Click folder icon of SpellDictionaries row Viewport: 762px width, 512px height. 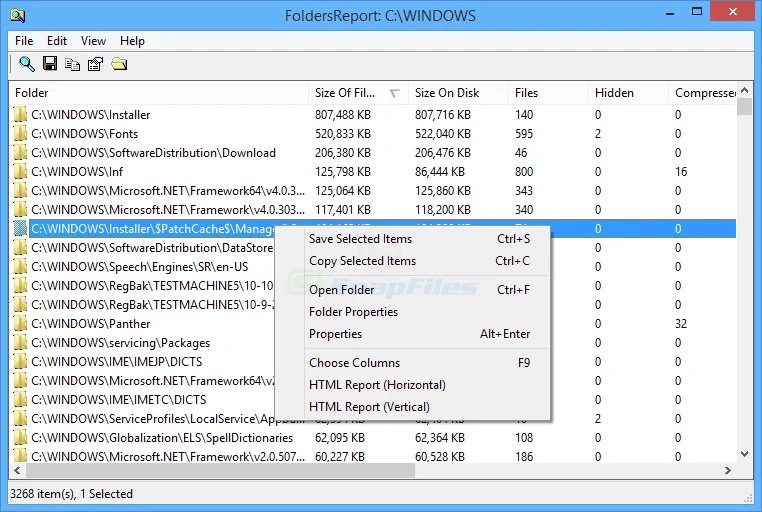[x=20, y=438]
